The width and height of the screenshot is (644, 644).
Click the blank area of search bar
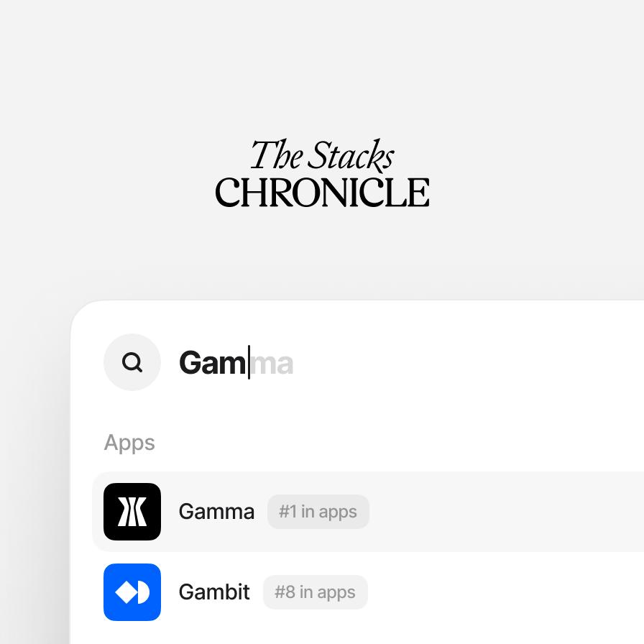tap(468, 362)
